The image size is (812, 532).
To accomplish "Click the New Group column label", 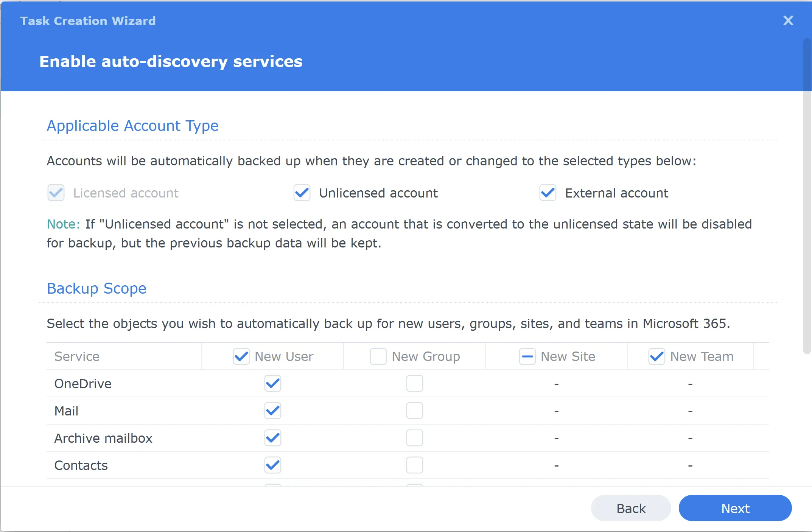I will [426, 356].
